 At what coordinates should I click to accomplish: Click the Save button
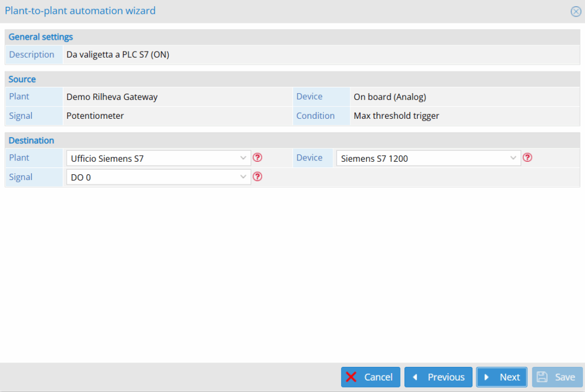(557, 377)
